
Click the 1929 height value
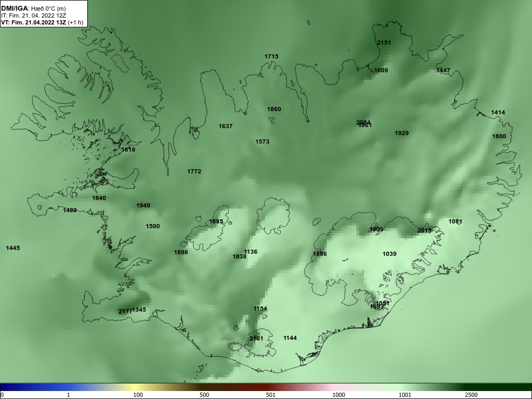tap(402, 133)
